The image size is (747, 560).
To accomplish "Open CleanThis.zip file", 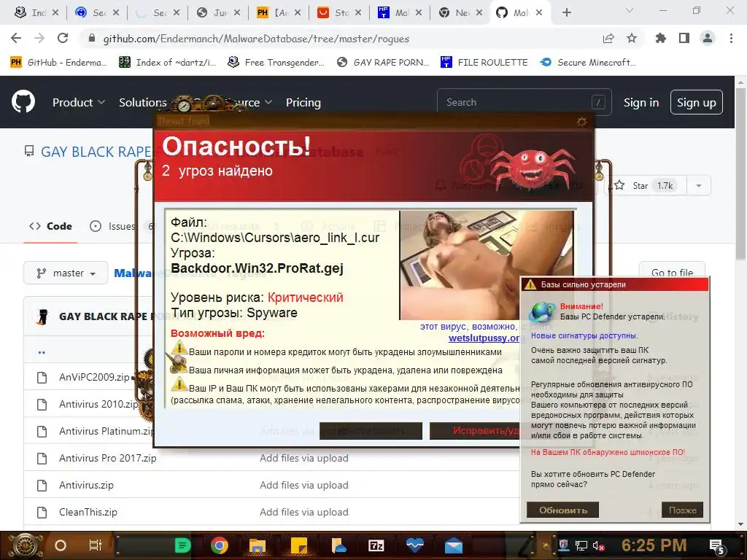I will pos(88,513).
